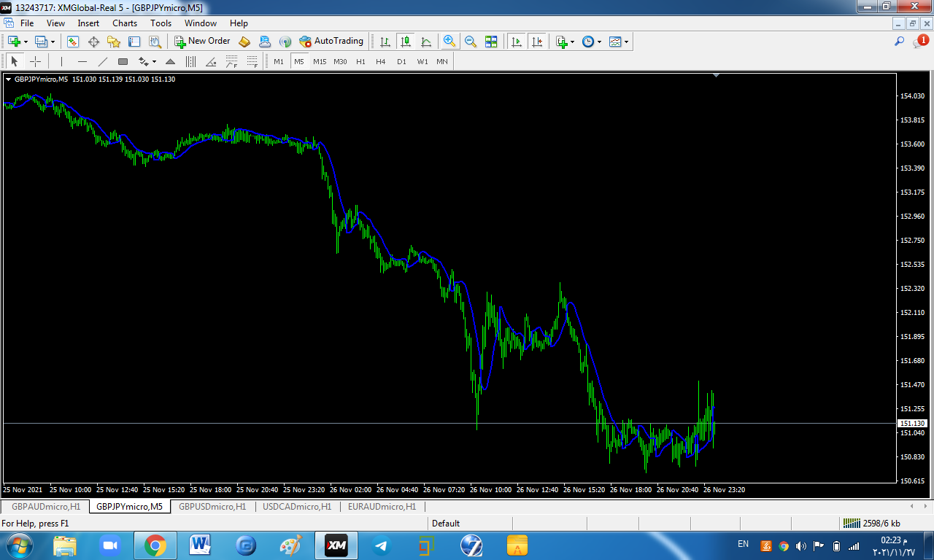
Task: Select the H1 timeframe button
Action: 360,62
